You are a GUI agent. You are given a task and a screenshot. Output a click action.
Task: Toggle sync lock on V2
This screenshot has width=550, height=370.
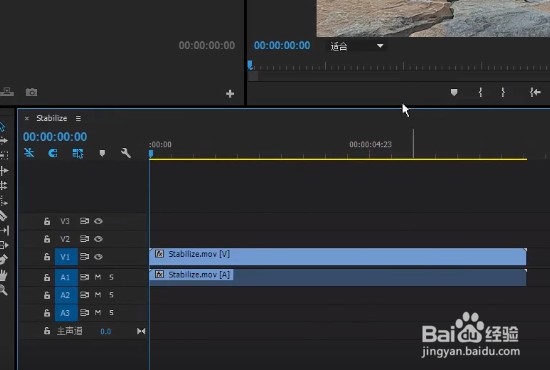(84, 239)
